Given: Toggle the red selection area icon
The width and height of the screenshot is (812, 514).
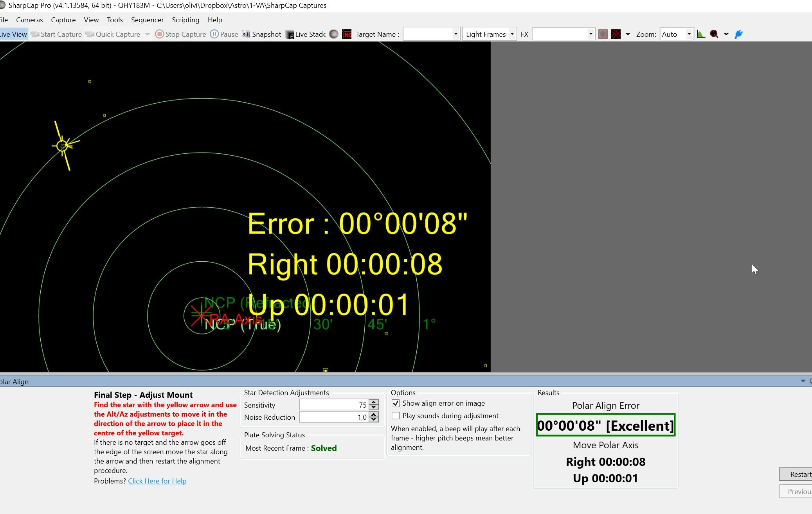Looking at the screenshot, I should 603,34.
